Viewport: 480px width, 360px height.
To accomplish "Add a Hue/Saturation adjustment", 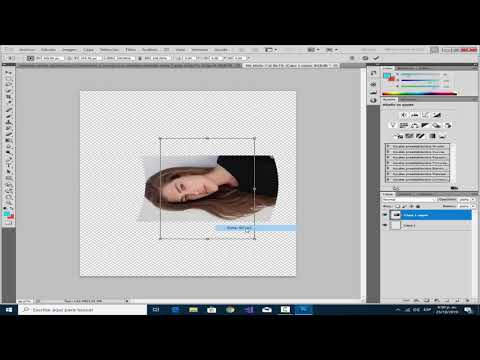I will point(403,125).
